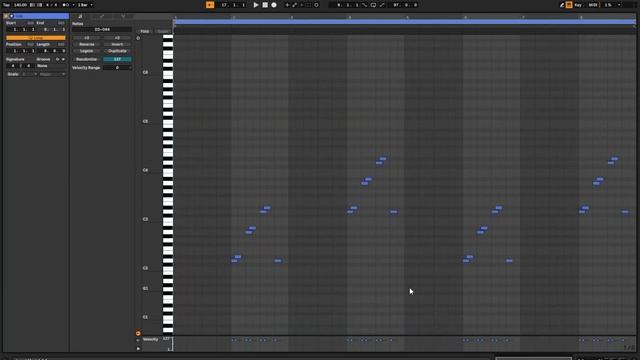
Task: Click the Randomize amount value 127
Action: pos(117,59)
